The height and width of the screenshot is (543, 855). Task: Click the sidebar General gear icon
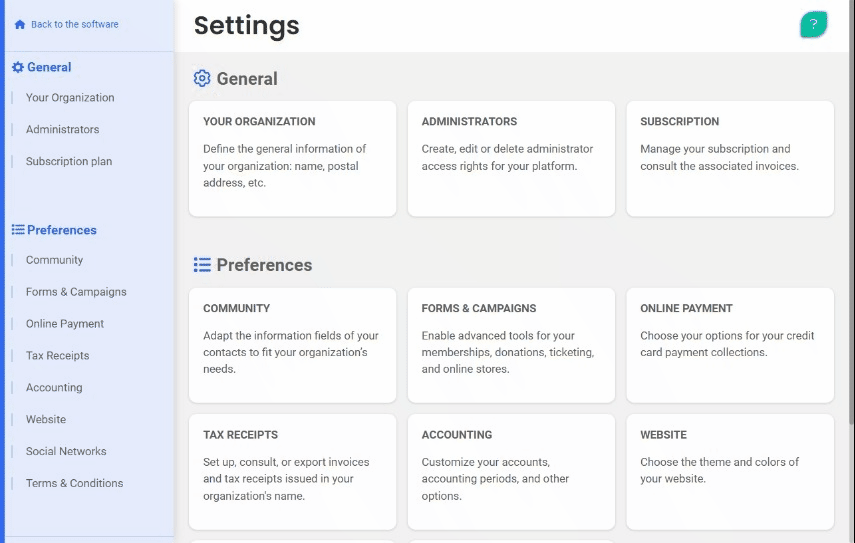(17, 67)
